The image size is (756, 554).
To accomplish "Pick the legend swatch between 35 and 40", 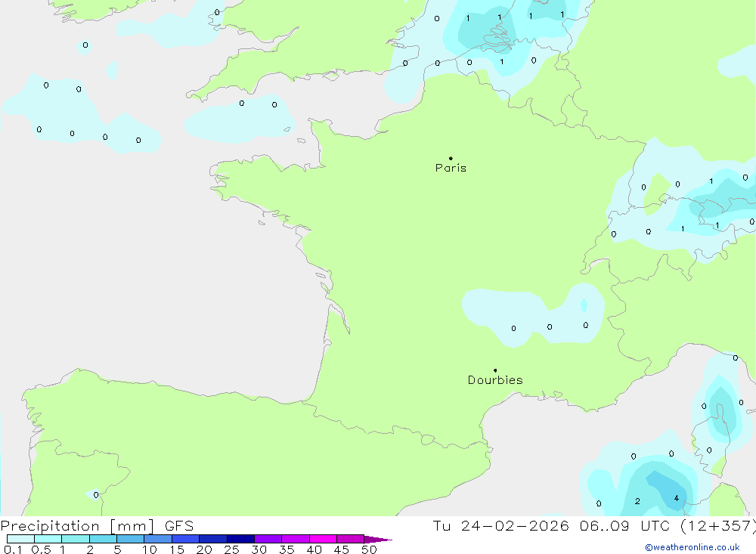I will 296,539.
